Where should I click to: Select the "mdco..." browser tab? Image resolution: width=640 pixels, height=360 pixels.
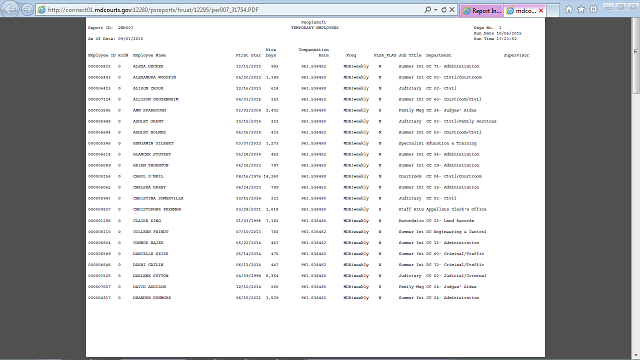coord(521,11)
